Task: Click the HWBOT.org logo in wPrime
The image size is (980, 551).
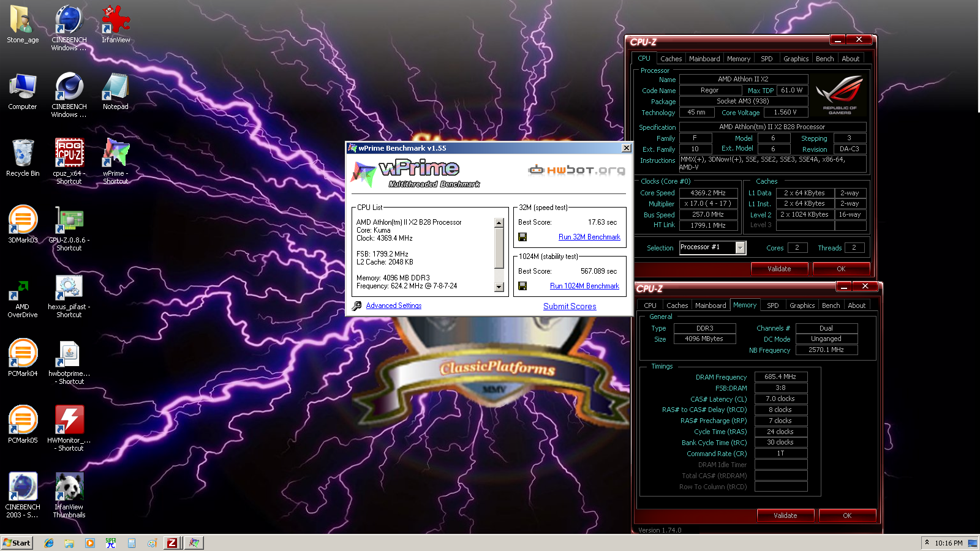Action: (x=576, y=170)
